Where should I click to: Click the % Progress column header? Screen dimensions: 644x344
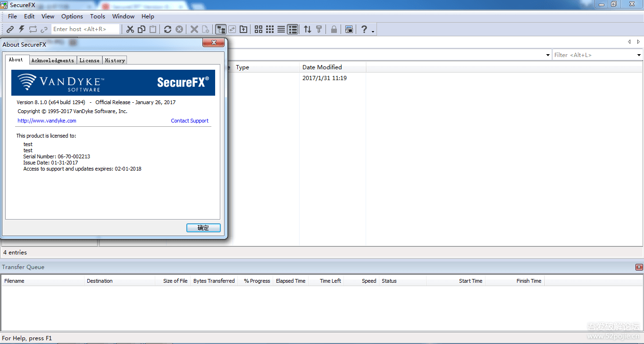(255, 281)
